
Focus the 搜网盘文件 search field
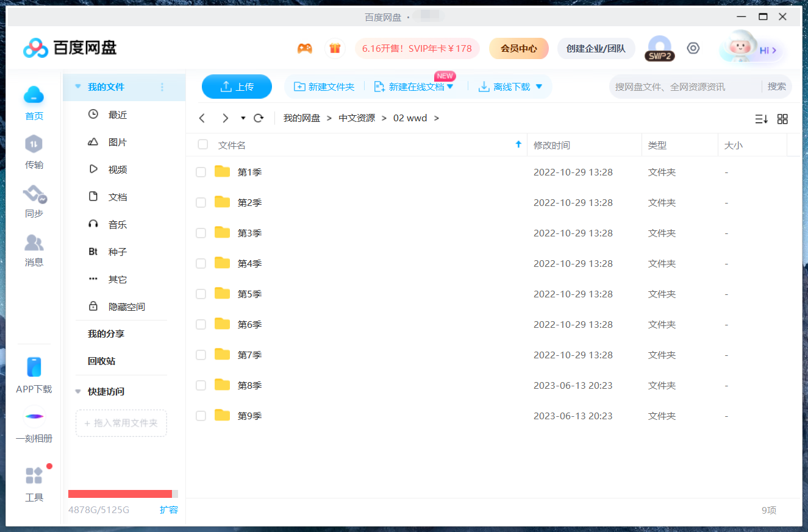[x=685, y=87]
